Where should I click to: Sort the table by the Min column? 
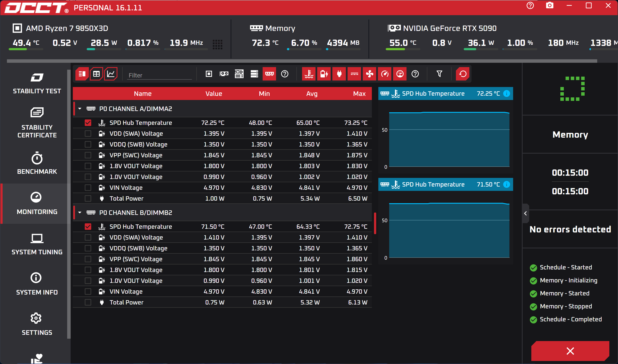coord(264,93)
